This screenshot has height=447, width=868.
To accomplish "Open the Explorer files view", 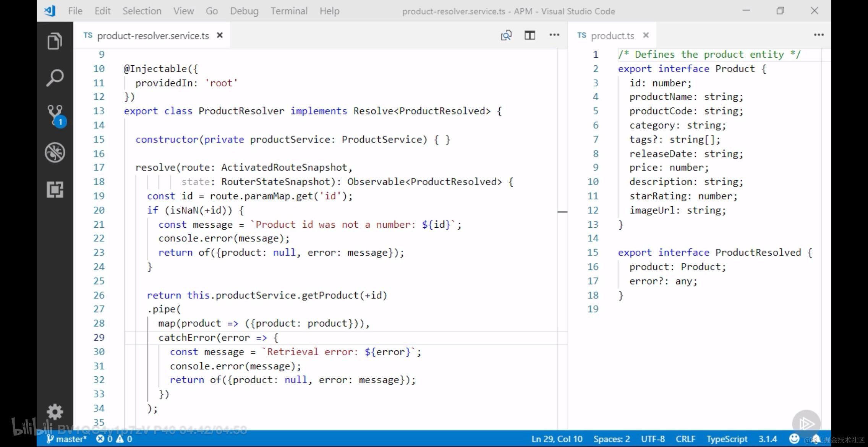I will click(x=55, y=41).
